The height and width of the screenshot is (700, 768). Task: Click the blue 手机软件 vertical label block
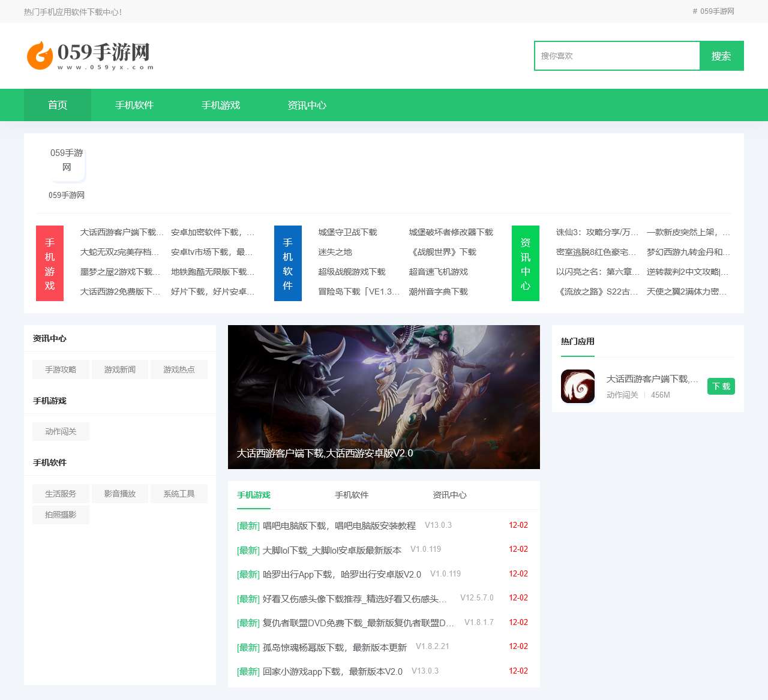click(x=288, y=263)
